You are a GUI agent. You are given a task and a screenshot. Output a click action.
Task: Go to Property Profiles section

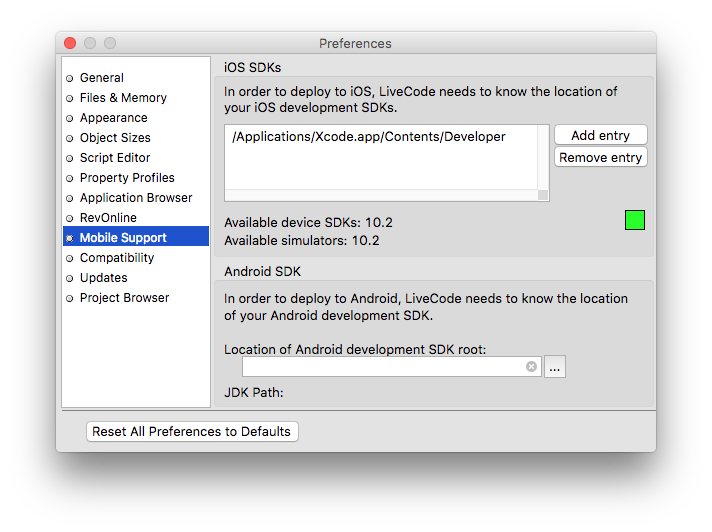tap(127, 178)
